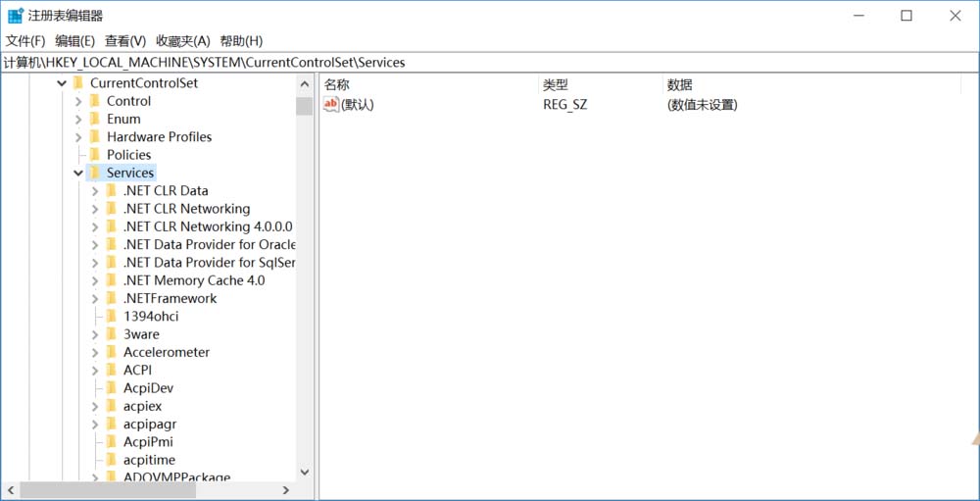Click the Control folder icon
This screenshot has width=980, height=501.
point(94,101)
